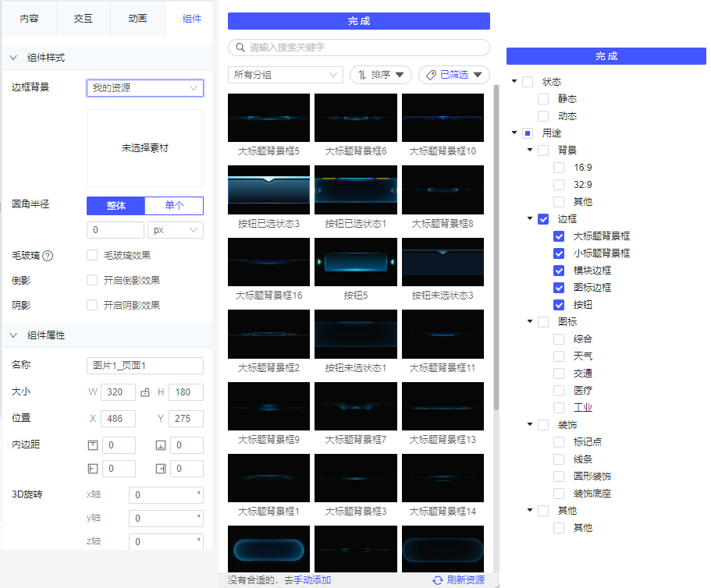
Task: Select the 按钮已选状态1 thumbnail
Action: pos(356,190)
